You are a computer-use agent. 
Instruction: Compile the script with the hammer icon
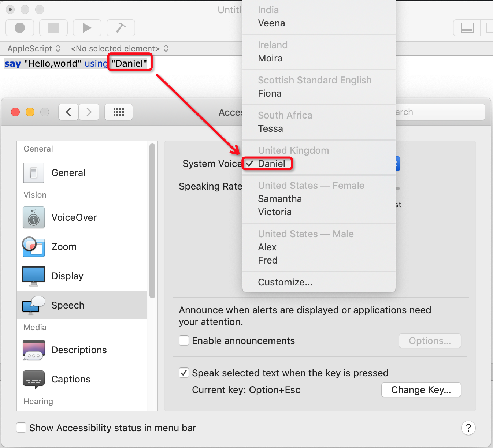121,28
